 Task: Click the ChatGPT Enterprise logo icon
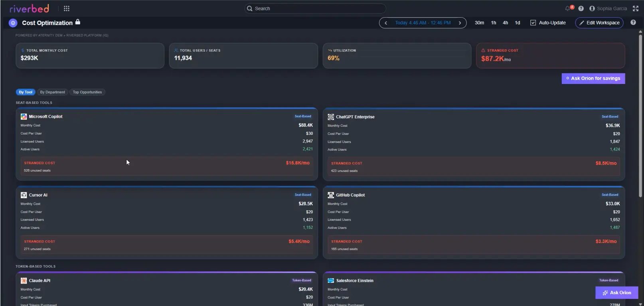331,117
